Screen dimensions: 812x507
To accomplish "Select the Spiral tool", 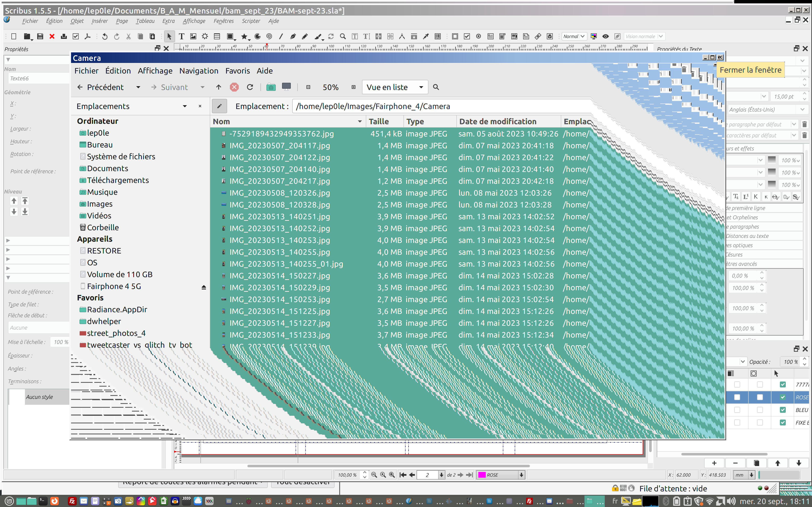I will (269, 36).
